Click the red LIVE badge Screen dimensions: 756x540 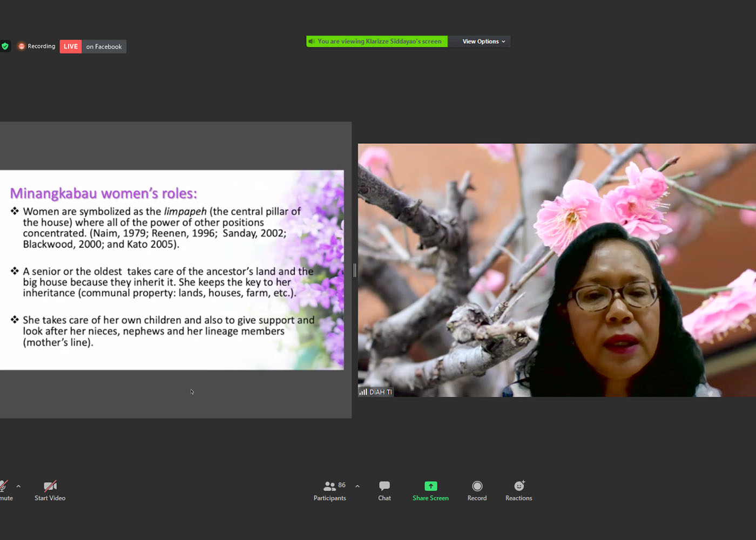point(71,46)
